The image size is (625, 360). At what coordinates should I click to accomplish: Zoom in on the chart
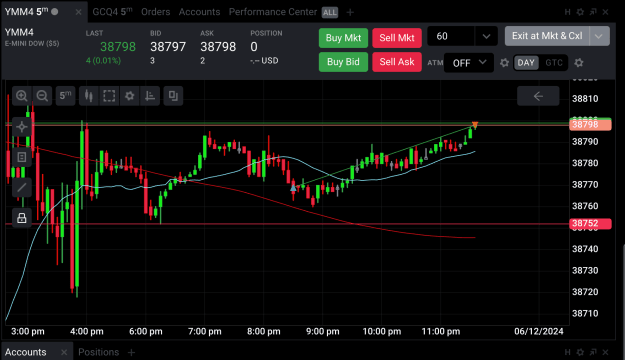[x=22, y=96]
